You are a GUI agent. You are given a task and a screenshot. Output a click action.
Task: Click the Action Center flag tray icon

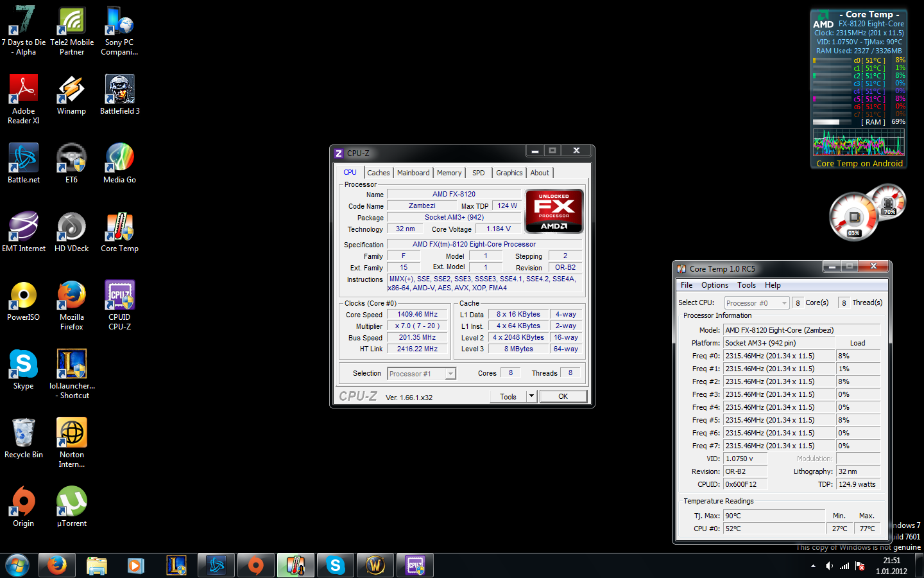click(860, 566)
